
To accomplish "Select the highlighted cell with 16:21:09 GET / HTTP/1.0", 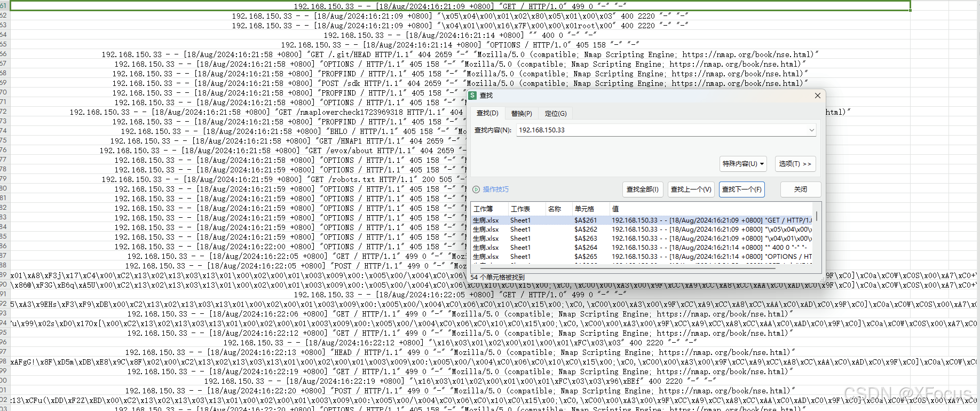I will pyautogui.click(x=460, y=6).
